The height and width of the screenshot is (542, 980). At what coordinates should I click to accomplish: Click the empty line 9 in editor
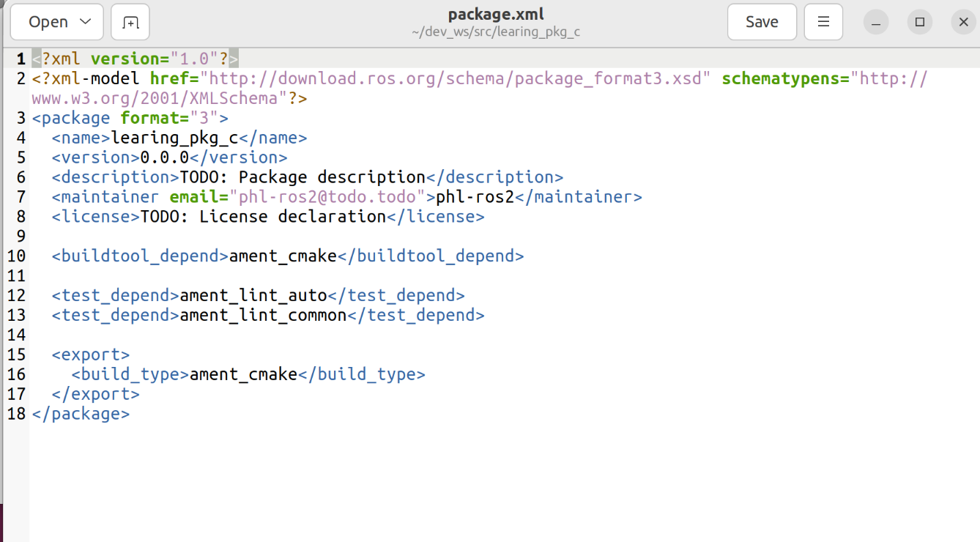click(x=504, y=237)
